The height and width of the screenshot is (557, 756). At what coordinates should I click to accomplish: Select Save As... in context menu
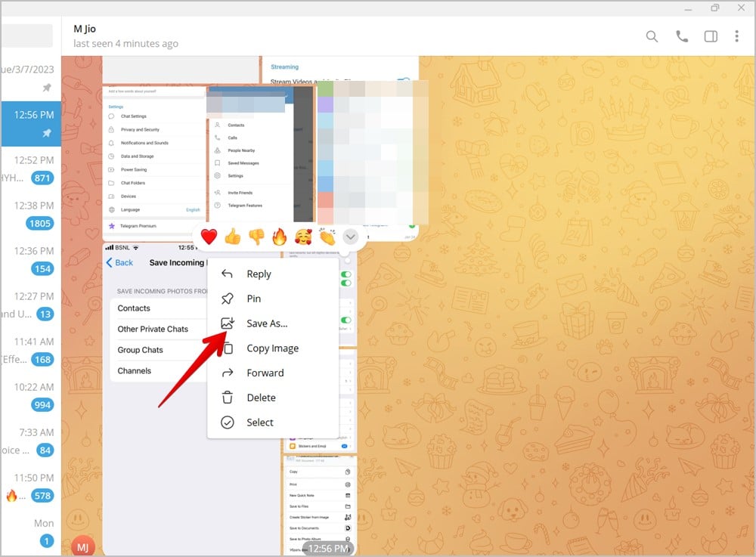coord(267,323)
